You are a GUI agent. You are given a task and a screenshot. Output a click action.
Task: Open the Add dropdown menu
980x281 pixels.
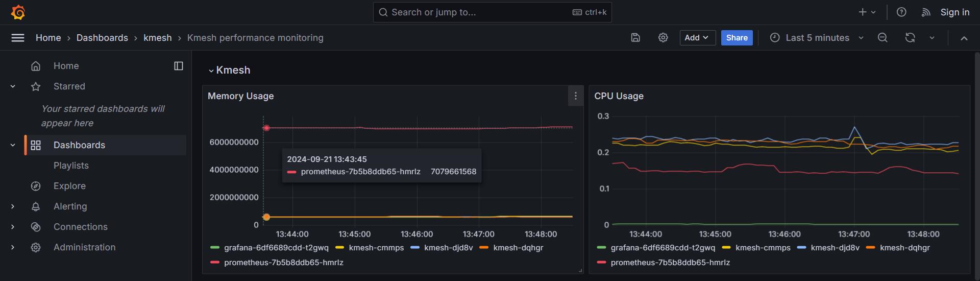(697, 38)
